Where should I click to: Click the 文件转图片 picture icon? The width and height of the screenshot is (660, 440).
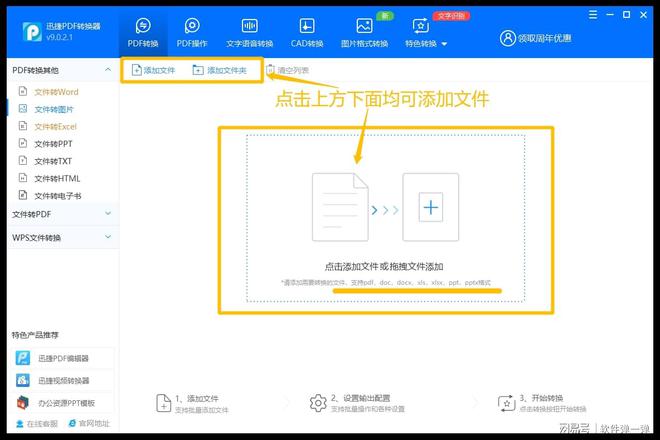pos(23,109)
